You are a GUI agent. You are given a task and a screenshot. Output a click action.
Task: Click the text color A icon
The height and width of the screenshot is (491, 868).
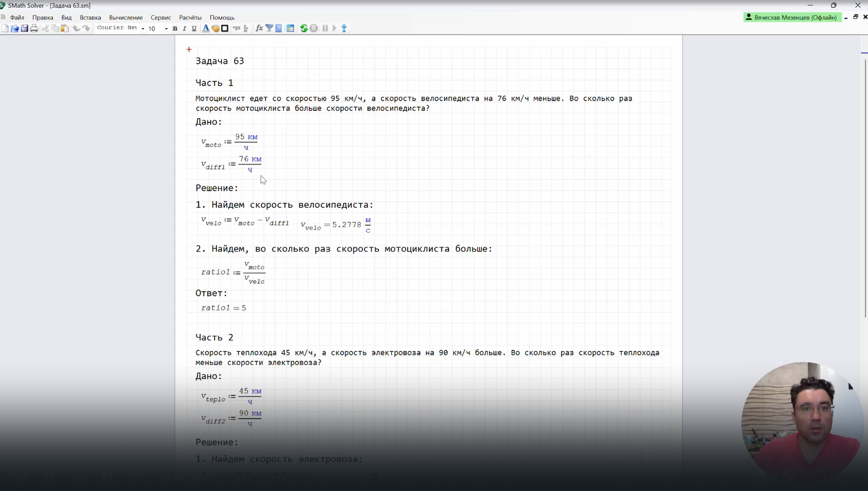click(206, 29)
